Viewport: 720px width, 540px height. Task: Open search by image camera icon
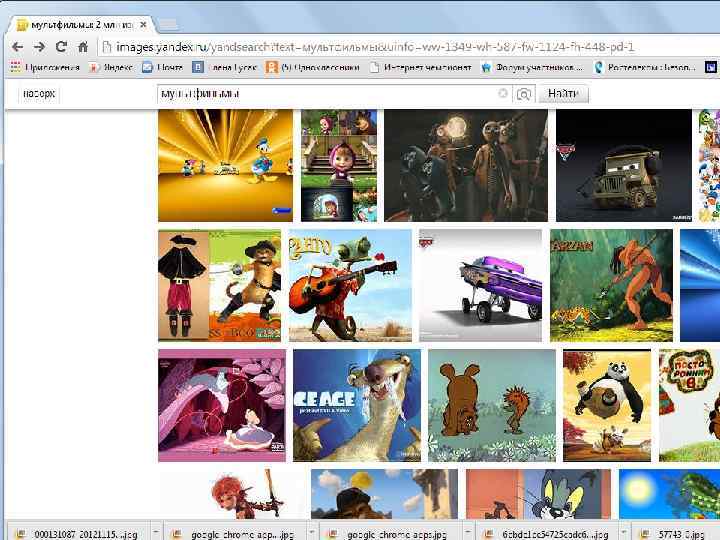[x=524, y=94]
